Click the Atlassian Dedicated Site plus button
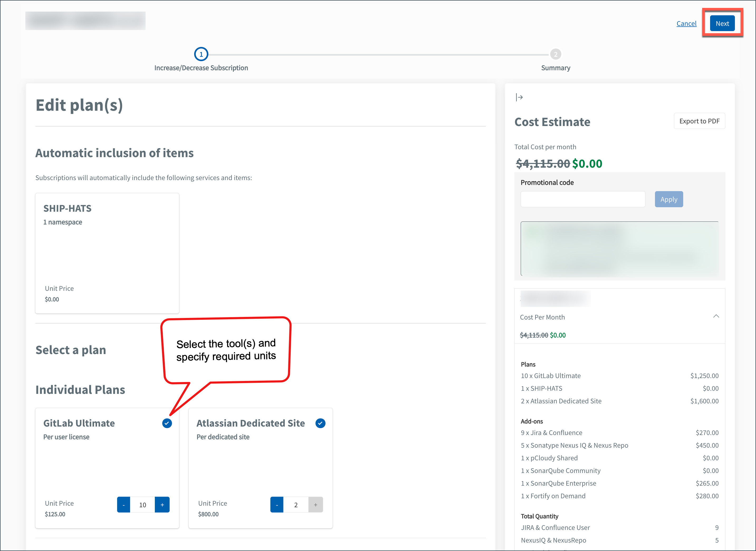 315,504
